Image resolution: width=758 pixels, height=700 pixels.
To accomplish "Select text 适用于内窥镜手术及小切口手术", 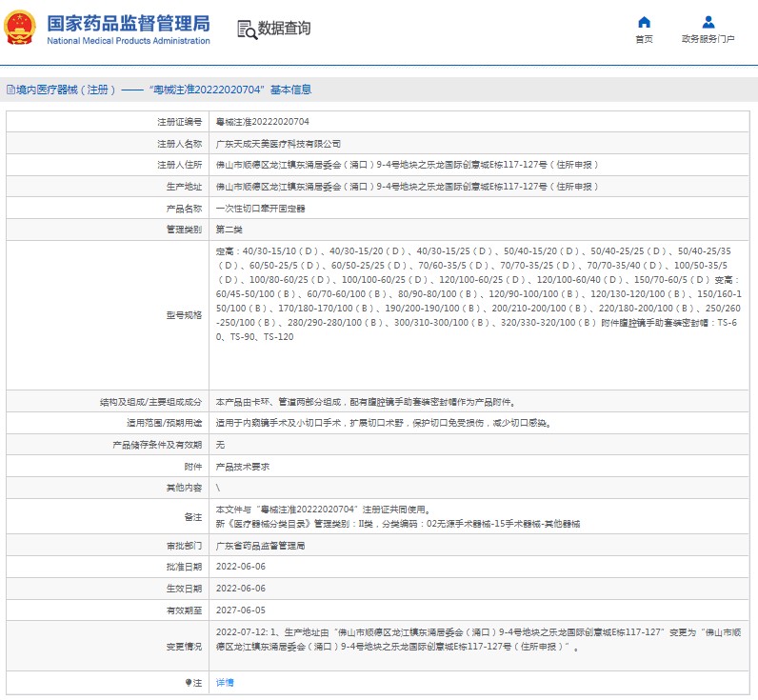I will (278, 423).
